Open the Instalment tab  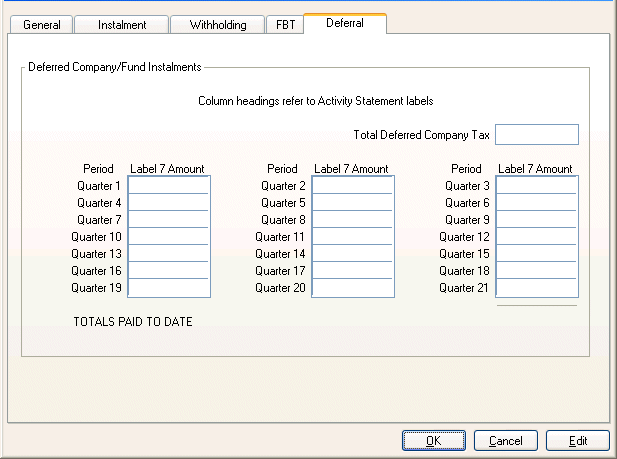point(122,25)
